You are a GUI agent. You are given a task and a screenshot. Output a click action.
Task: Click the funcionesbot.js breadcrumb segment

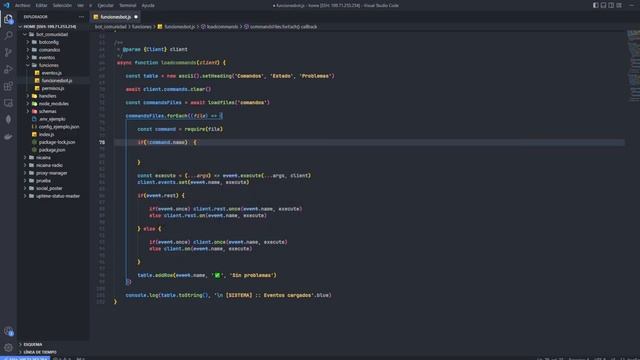point(176,27)
